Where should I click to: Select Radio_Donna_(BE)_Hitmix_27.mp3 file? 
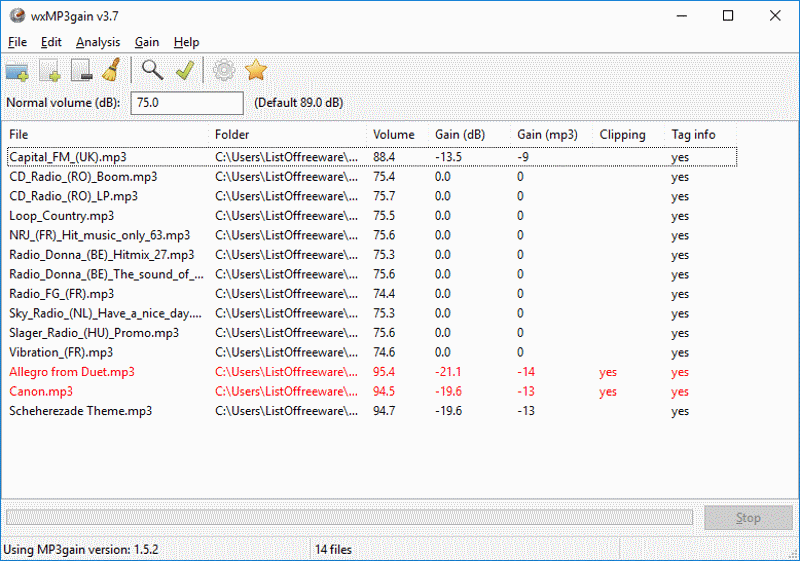click(x=102, y=254)
